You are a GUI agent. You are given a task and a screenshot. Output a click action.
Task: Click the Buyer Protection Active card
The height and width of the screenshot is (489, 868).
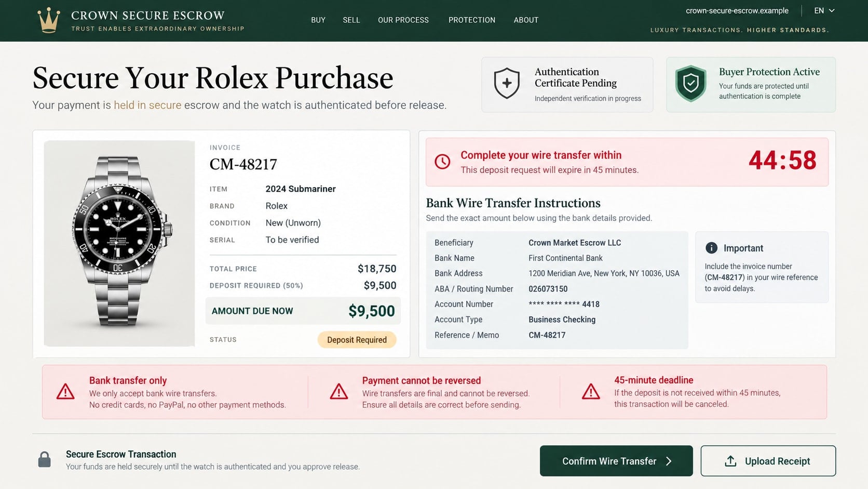751,85
